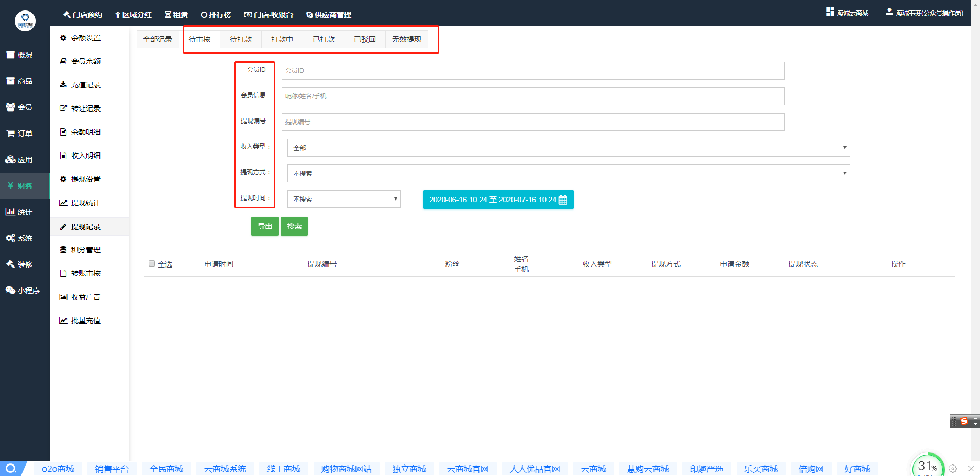Open 应用 apps icon in sidebar
The image size is (980, 476).
(10, 159)
